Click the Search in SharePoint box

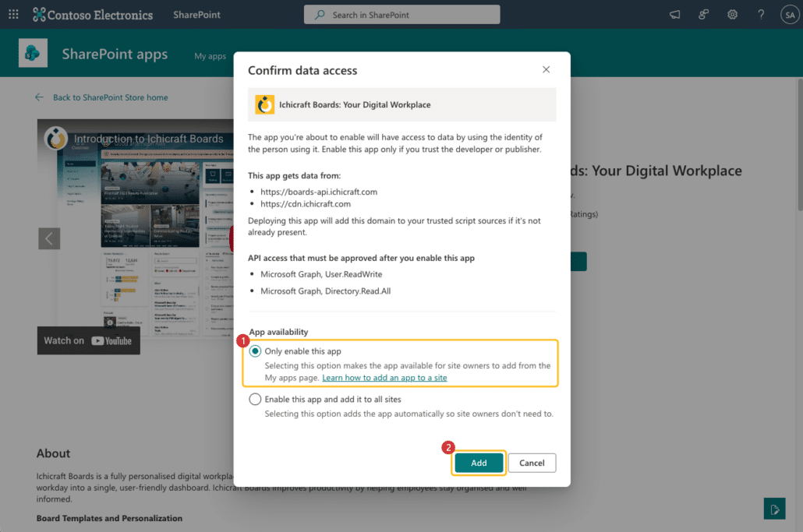point(401,15)
